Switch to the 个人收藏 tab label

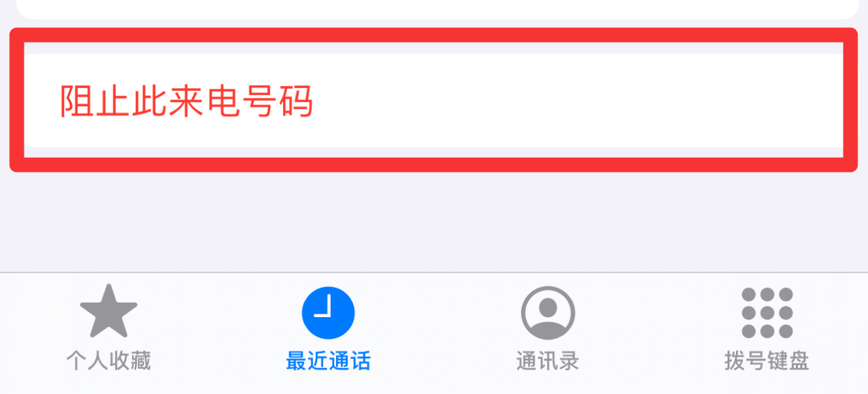click(x=108, y=361)
